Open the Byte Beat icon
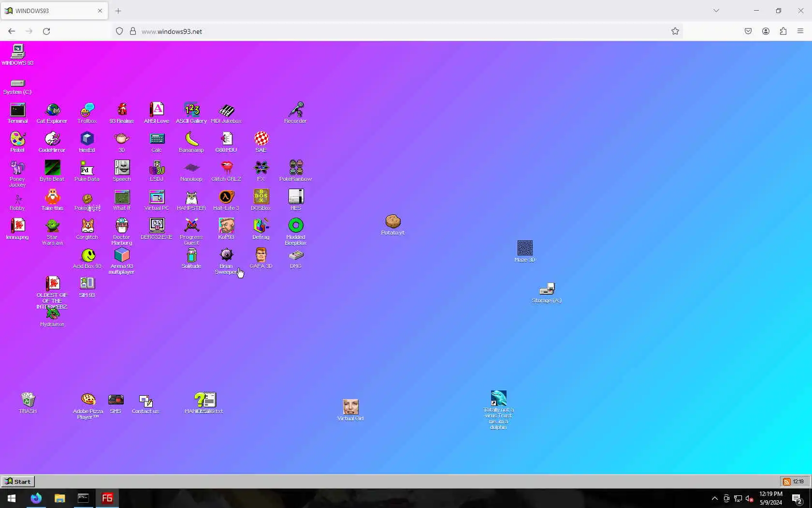The image size is (812, 508). pyautogui.click(x=52, y=171)
